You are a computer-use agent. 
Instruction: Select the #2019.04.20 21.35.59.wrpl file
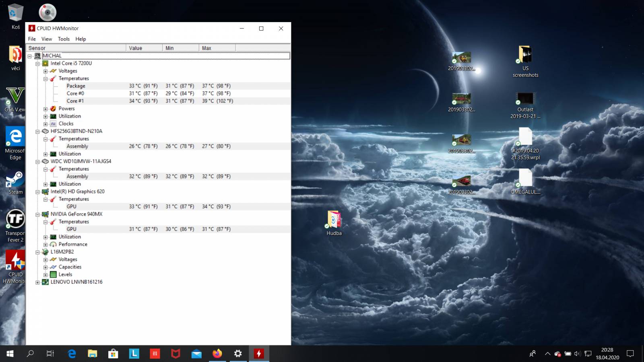tap(525, 144)
